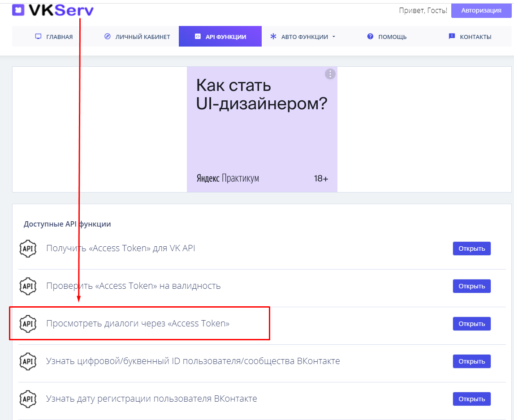The width and height of the screenshot is (514, 420).
Task: Click Узнать дату регистрации пользователя ВКонтакте
Action: (151, 399)
